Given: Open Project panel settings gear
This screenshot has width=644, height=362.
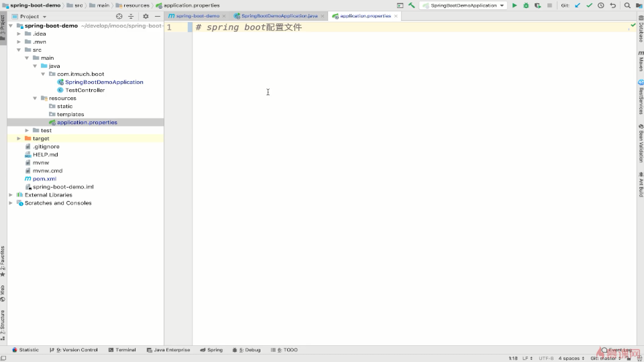Looking at the screenshot, I should 146,16.
